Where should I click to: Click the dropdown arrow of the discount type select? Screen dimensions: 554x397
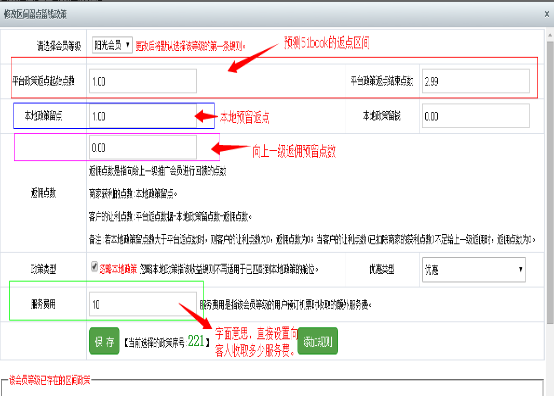pos(520,269)
